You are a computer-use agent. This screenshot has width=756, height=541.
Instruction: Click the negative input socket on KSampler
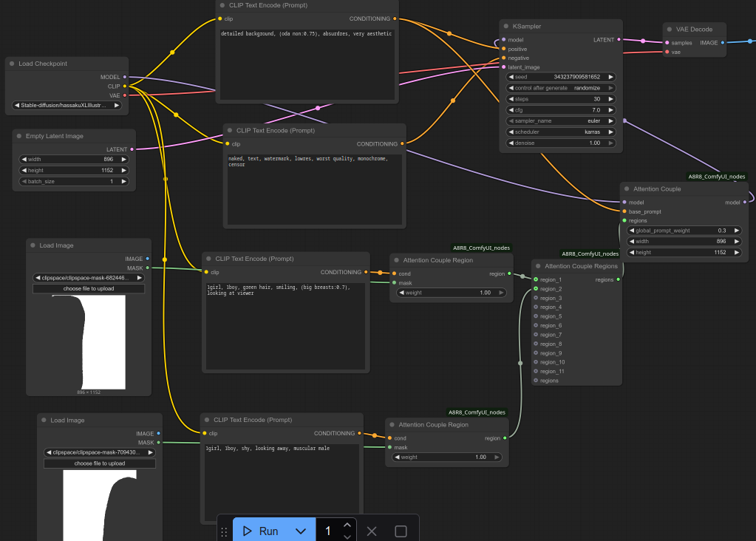(504, 58)
